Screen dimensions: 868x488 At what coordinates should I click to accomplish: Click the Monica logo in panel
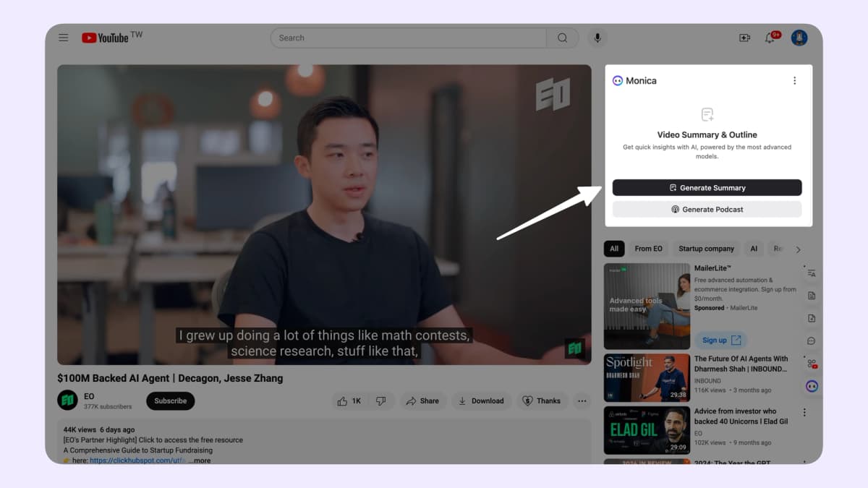617,81
